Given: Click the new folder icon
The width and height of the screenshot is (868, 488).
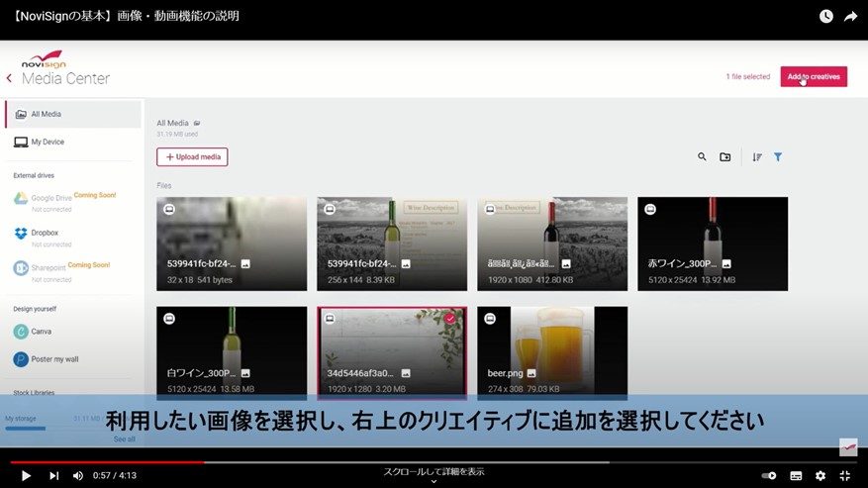Looking at the screenshot, I should (725, 156).
